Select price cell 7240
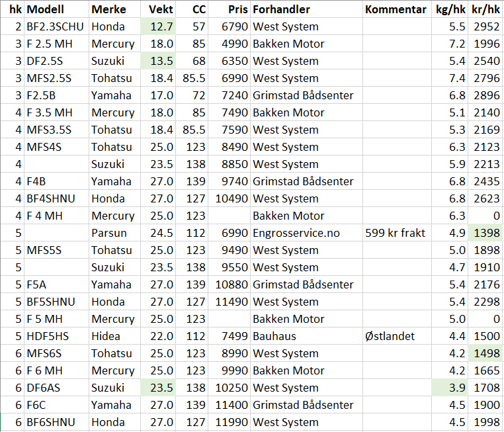This screenshot has width=504, height=432. (229, 95)
